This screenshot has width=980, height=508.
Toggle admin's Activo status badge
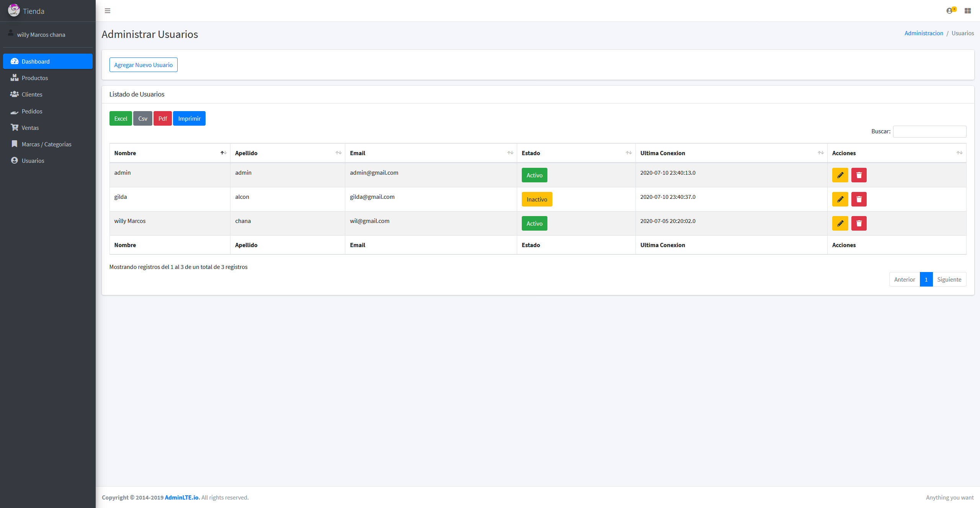click(x=534, y=175)
